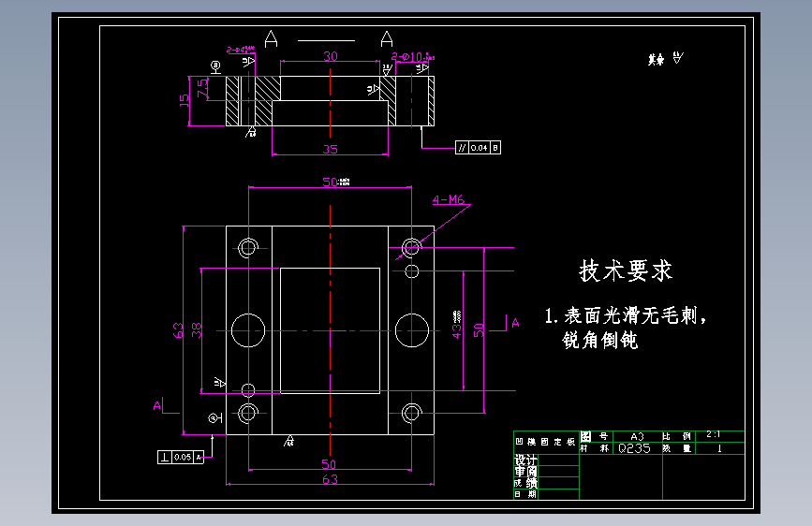This screenshot has height=526, width=812.
Task: Select the 38 vertical dimension text
Action: click(197, 329)
